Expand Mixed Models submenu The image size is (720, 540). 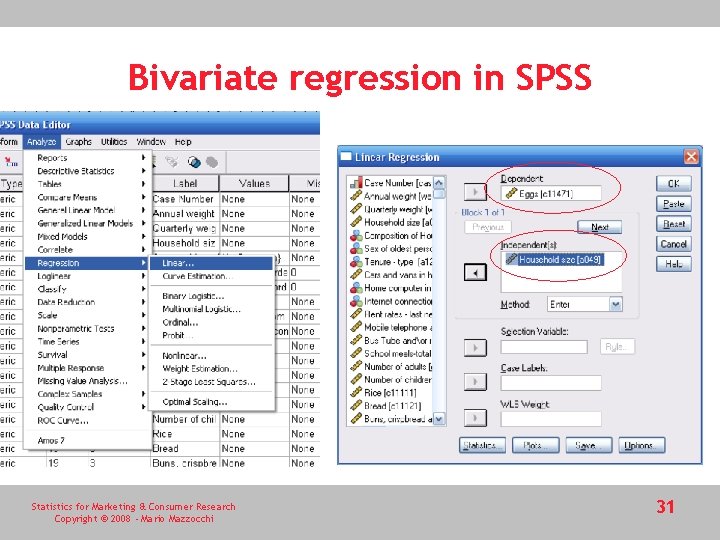click(87, 237)
